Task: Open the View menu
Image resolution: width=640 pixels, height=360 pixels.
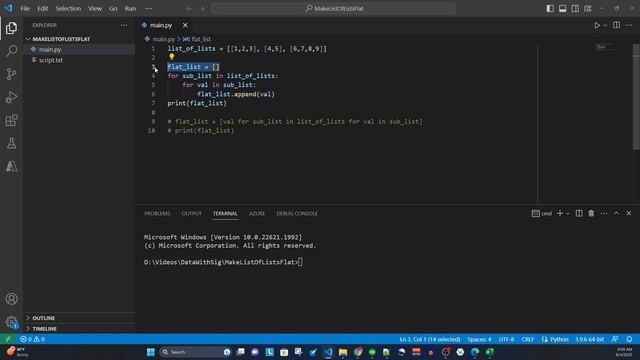Action: tap(95, 9)
